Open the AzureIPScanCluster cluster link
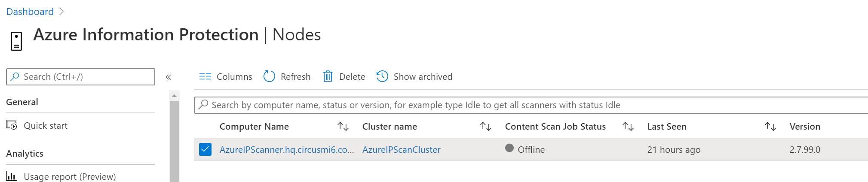The width and height of the screenshot is (868, 182). click(401, 150)
